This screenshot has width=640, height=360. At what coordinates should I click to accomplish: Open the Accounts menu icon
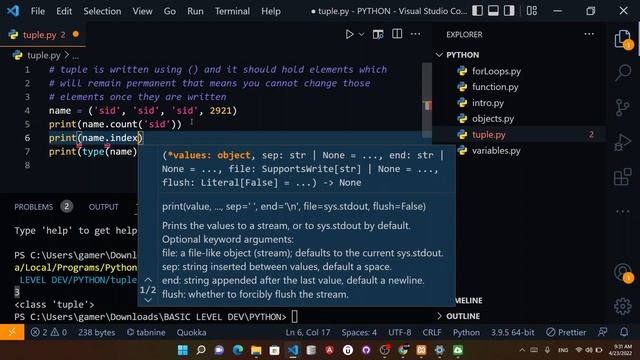click(x=623, y=272)
